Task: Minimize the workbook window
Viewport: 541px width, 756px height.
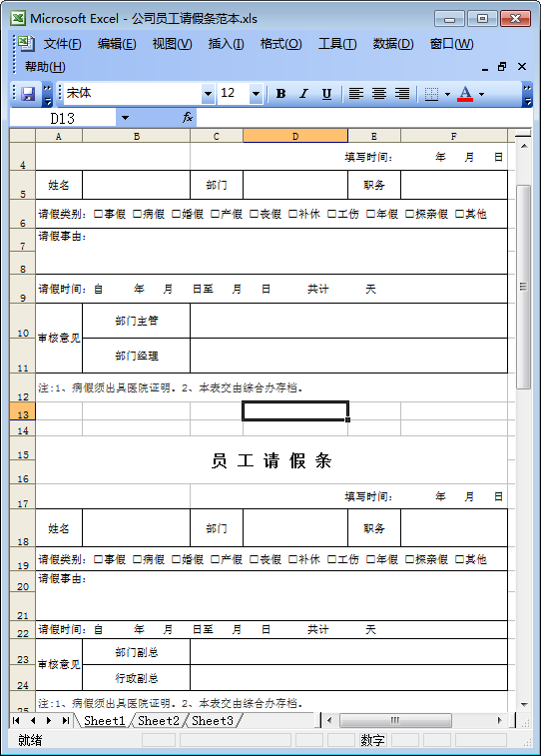Action: (x=485, y=68)
